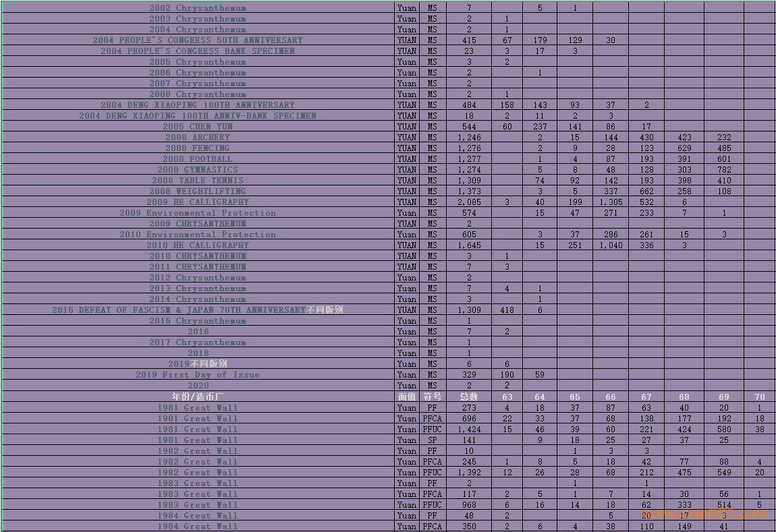Select the 2008 WEIGHTLIFTING row label
776x532 pixels.
point(197,191)
